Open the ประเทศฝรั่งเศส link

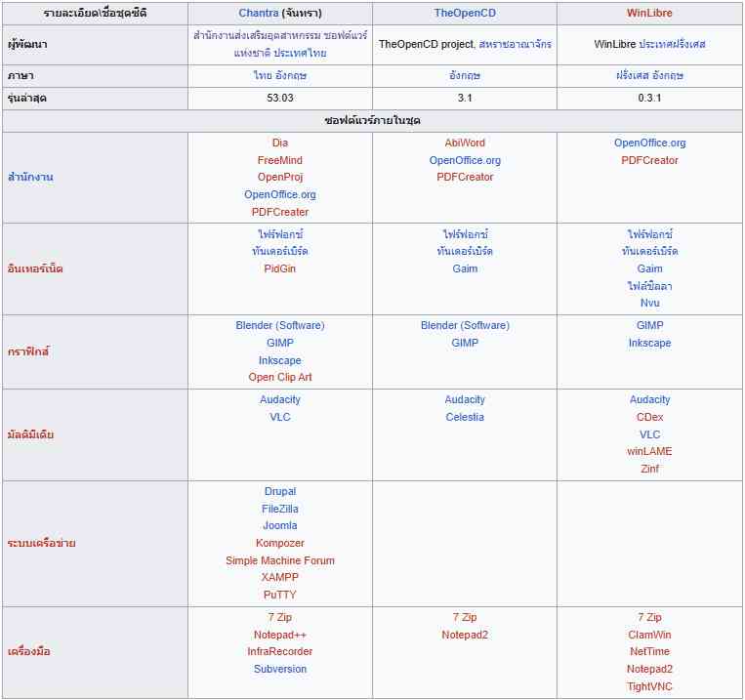click(672, 44)
